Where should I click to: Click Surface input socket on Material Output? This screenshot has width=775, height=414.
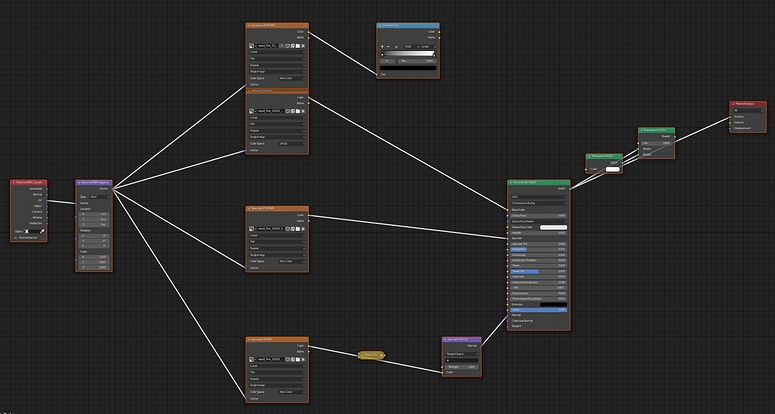tap(730, 117)
